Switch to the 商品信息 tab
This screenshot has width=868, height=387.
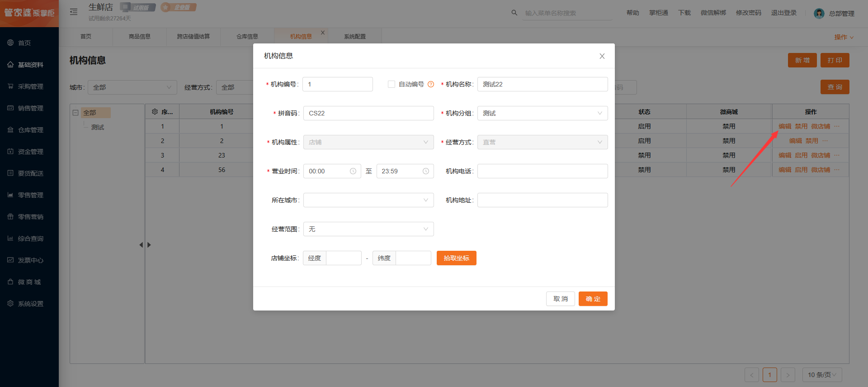tap(139, 37)
